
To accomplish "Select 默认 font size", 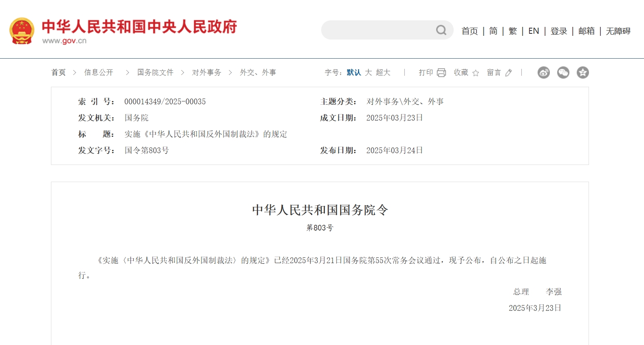I will tap(354, 73).
